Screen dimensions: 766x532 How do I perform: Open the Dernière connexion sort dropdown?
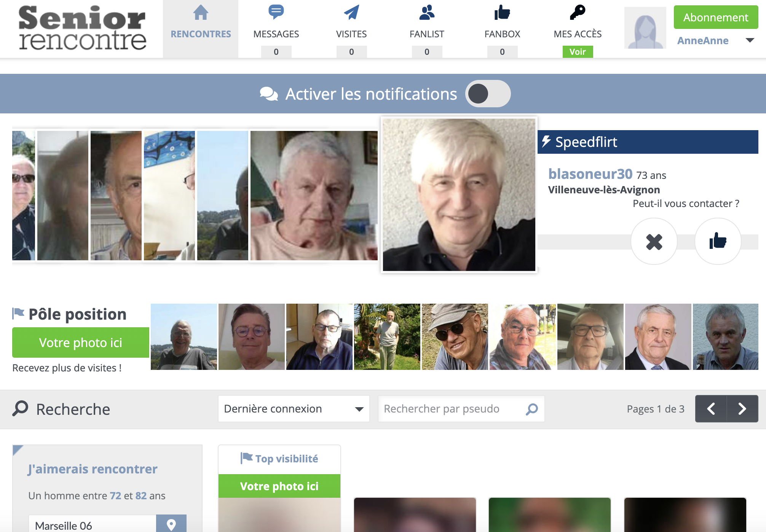coord(294,409)
